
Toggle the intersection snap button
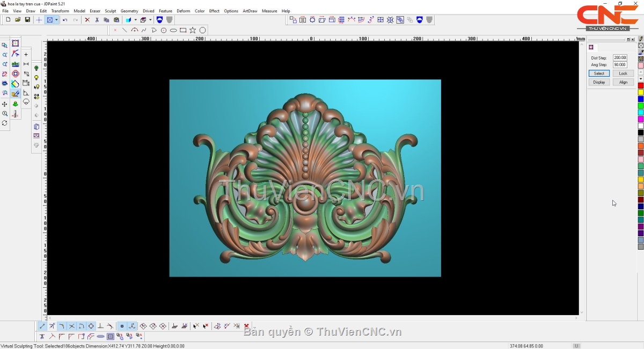click(x=71, y=326)
